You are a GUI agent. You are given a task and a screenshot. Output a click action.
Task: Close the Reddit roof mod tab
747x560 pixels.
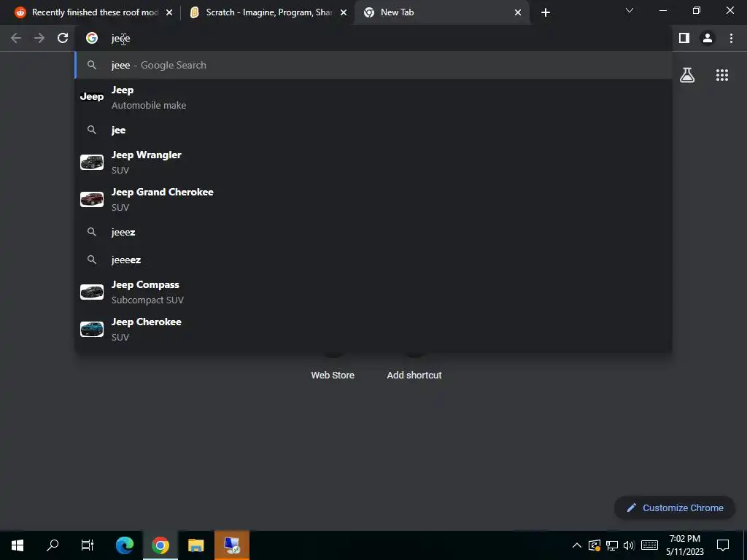(x=169, y=13)
